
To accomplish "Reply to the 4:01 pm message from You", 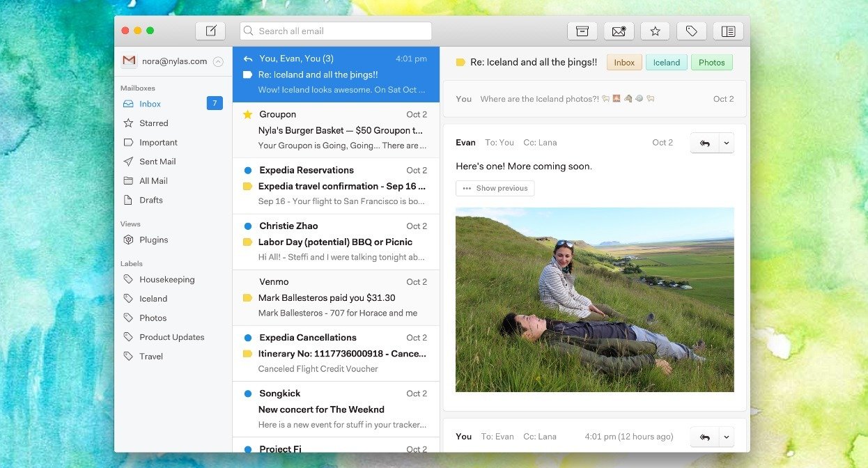I will point(704,437).
